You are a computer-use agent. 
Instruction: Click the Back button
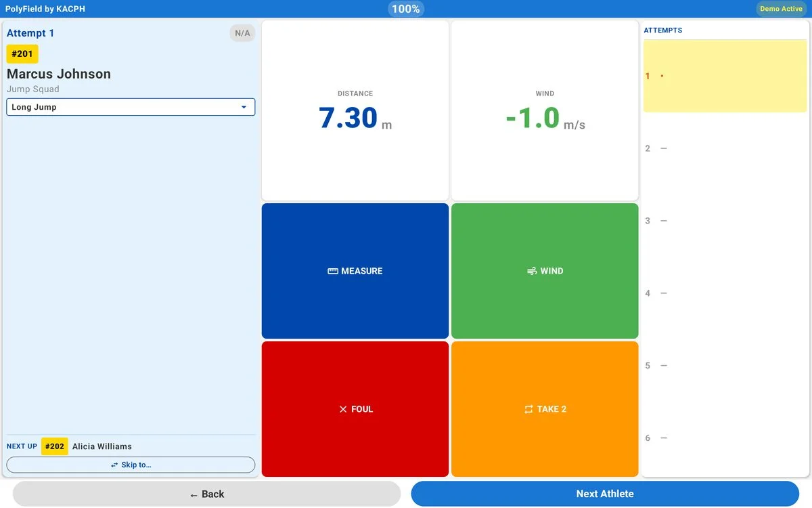[x=207, y=494]
